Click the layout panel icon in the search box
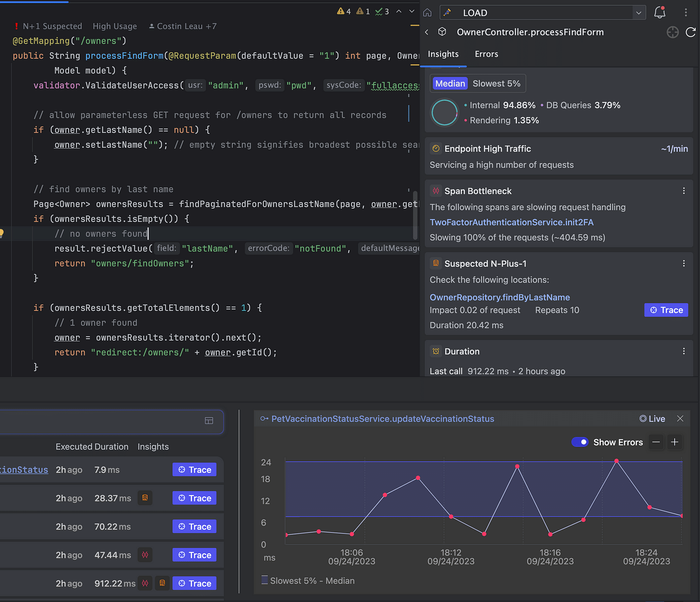The width and height of the screenshot is (700, 602). point(209,421)
